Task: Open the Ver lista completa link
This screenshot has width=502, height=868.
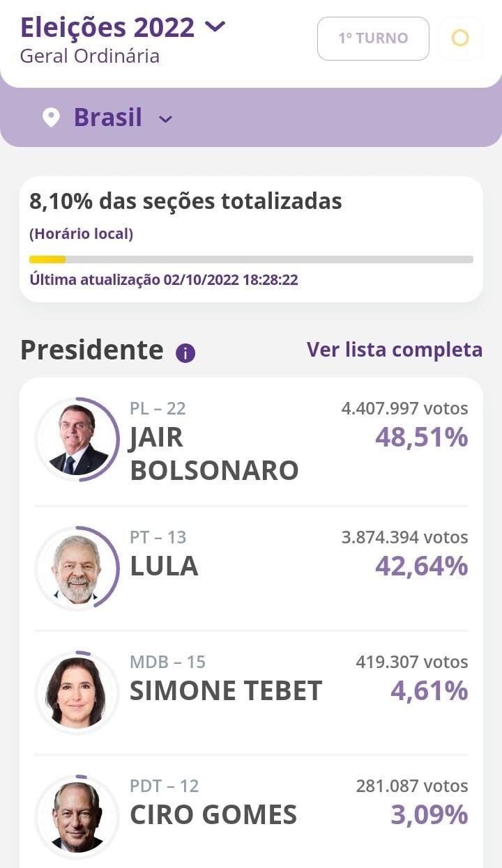Action: [395, 349]
